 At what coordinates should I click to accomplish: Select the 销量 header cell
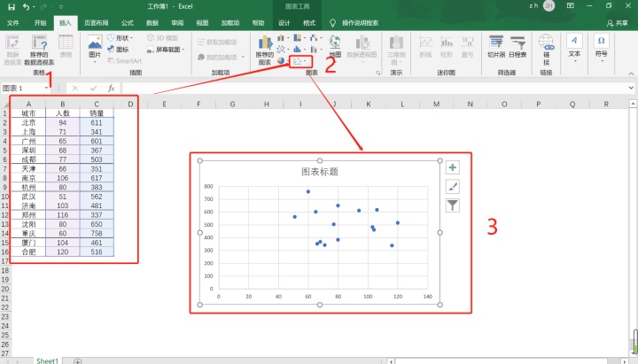click(97, 113)
